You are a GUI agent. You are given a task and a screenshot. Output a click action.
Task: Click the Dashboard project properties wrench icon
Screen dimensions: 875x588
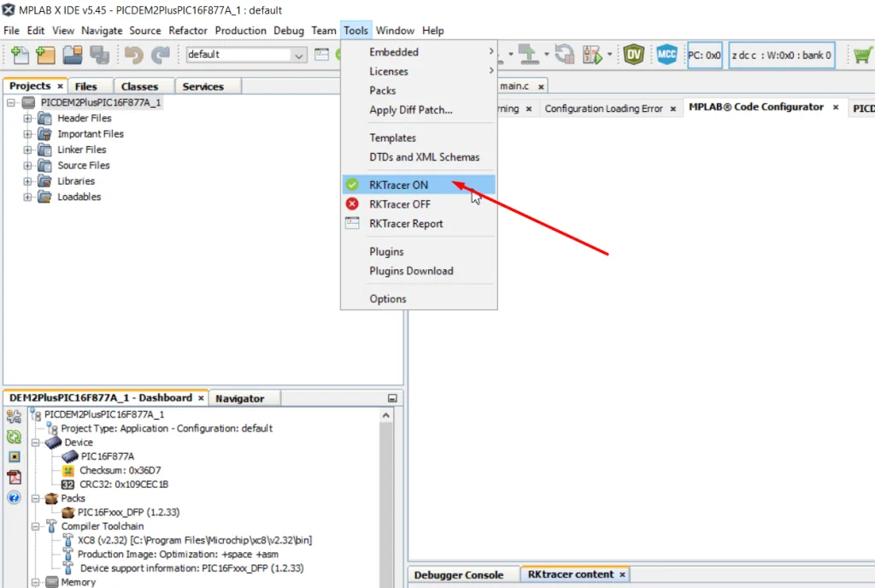point(14,416)
